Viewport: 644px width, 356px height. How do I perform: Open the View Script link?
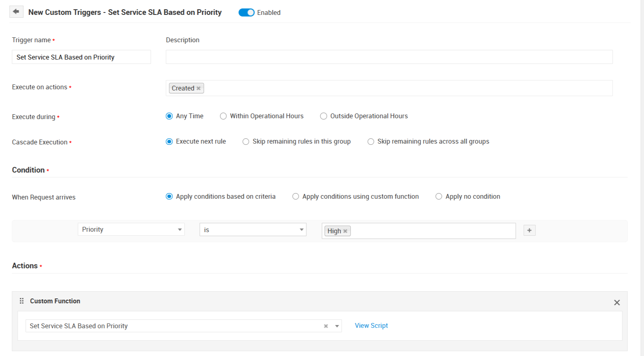(x=371, y=326)
